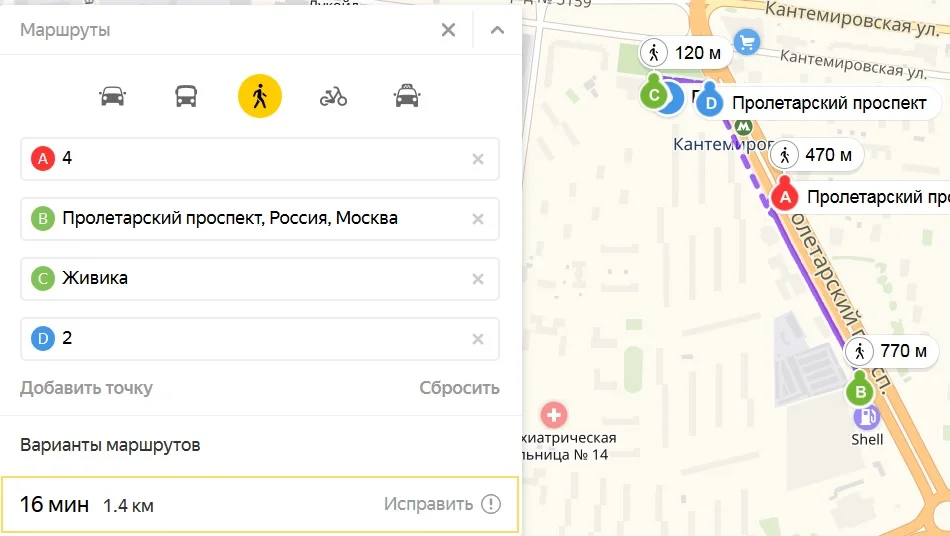This screenshot has height=536, width=950.
Task: Clear the Живика waypoint C
Action: click(x=478, y=279)
